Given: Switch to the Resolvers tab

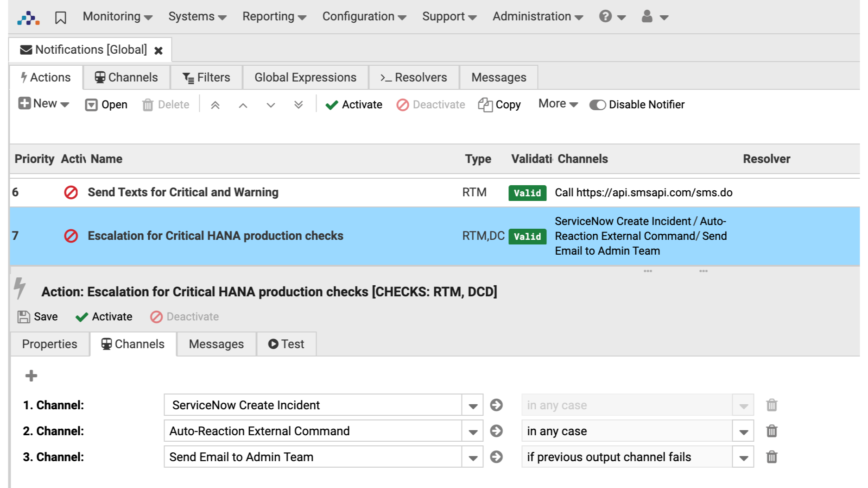Looking at the screenshot, I should pos(414,77).
